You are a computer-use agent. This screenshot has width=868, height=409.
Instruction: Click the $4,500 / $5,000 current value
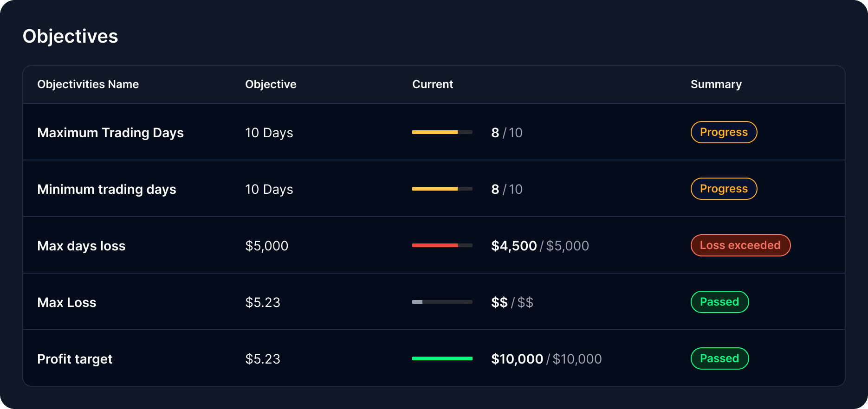tap(540, 246)
